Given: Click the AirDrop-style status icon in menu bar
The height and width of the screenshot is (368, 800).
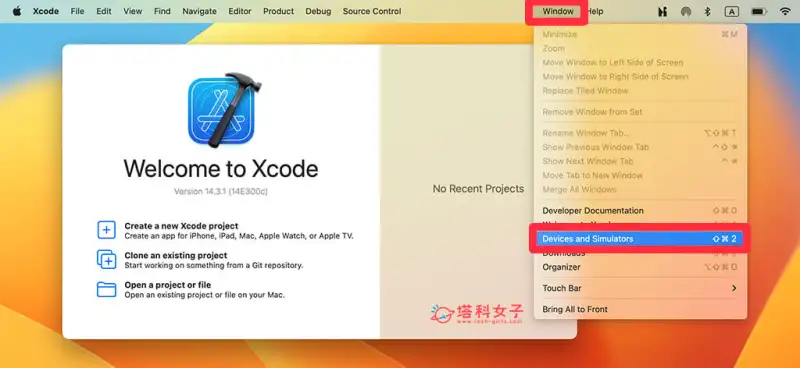Looking at the screenshot, I should [686, 12].
